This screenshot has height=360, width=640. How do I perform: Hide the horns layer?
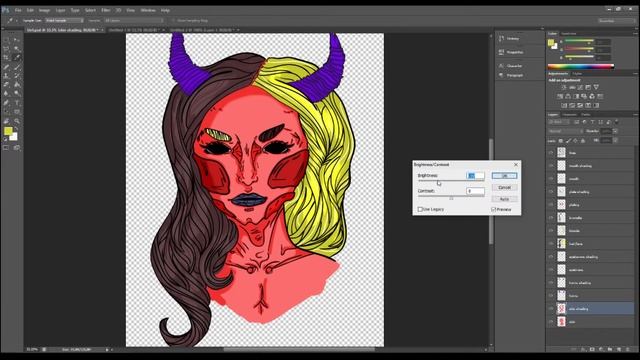point(551,296)
